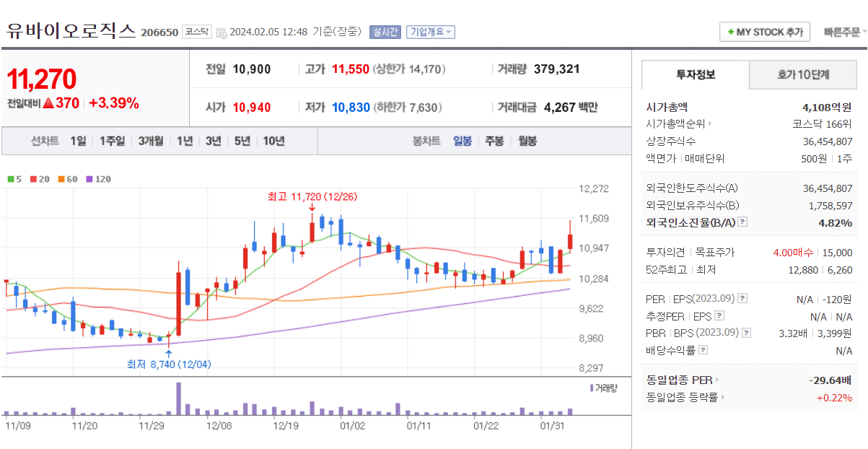Click help icon next to 외국인소진율(B/A)

click(742, 222)
